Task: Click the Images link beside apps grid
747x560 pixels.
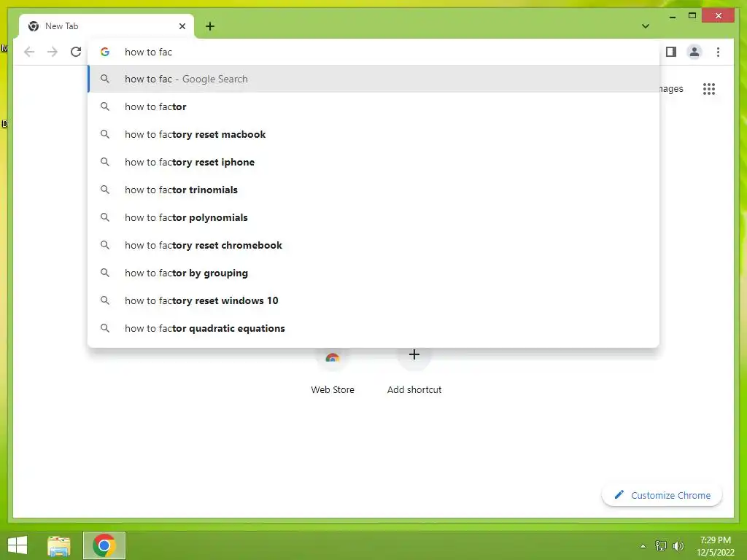Action: coord(671,88)
